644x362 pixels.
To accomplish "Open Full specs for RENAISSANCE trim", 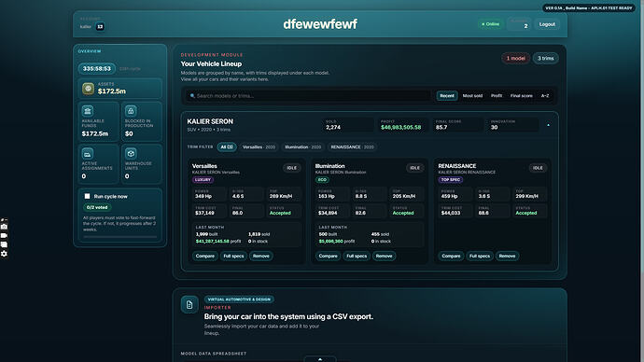I will click(480, 257).
